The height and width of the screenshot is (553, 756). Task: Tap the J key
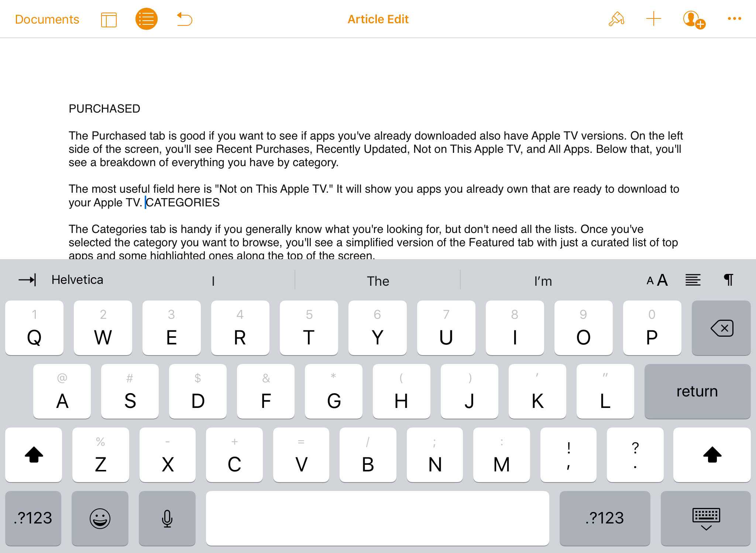470,391
